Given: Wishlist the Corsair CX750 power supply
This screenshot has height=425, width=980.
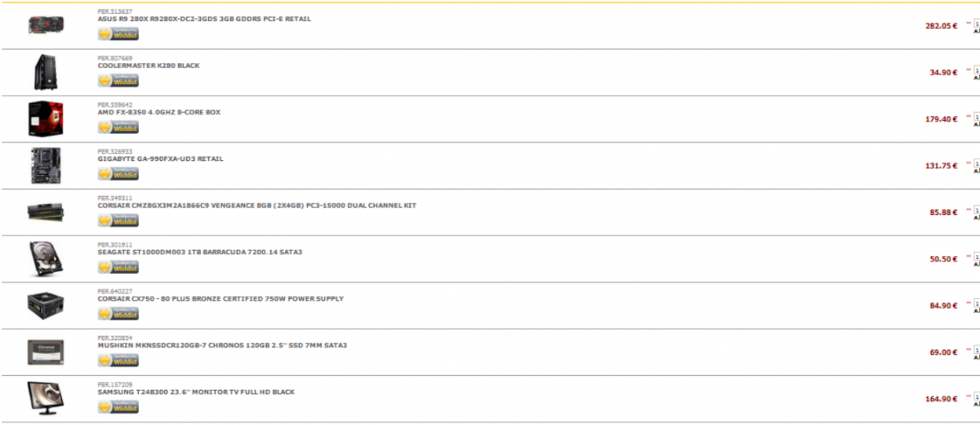Looking at the screenshot, I should click(118, 314).
